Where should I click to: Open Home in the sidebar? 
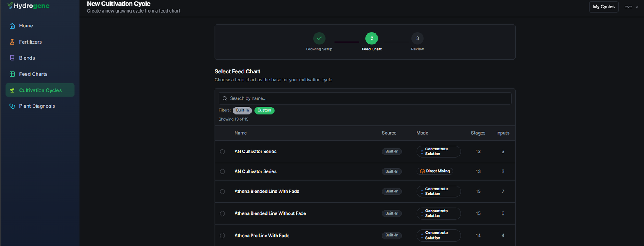click(40, 26)
